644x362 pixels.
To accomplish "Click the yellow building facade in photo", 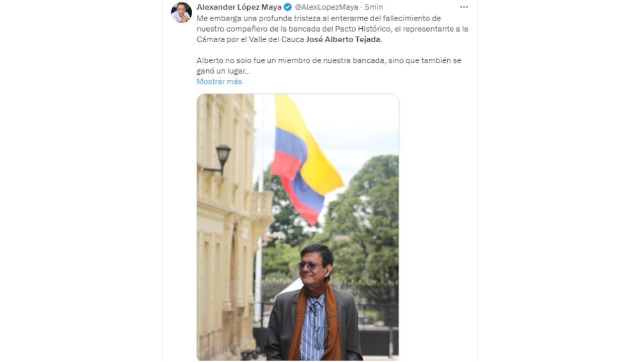I will tap(229, 226).
